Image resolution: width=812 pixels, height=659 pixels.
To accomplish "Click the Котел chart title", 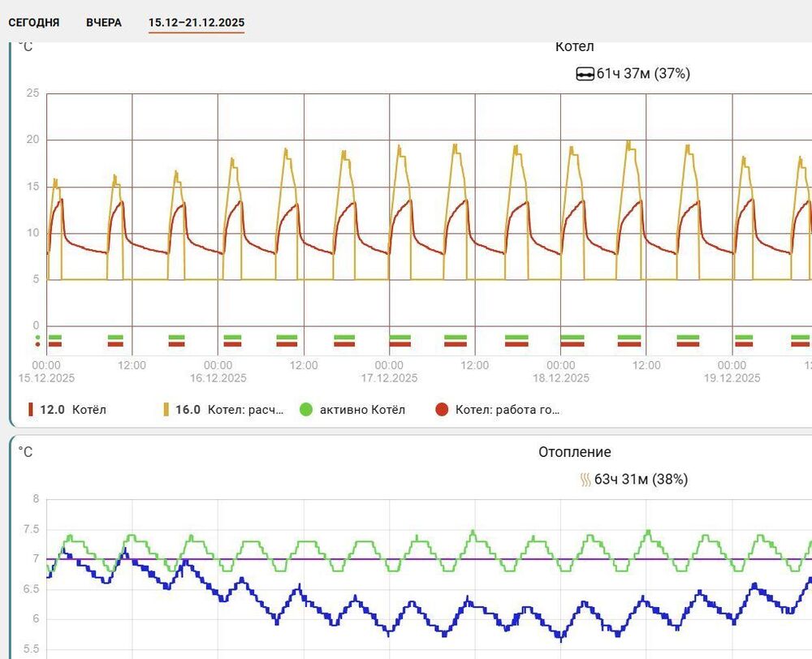I will (x=574, y=46).
